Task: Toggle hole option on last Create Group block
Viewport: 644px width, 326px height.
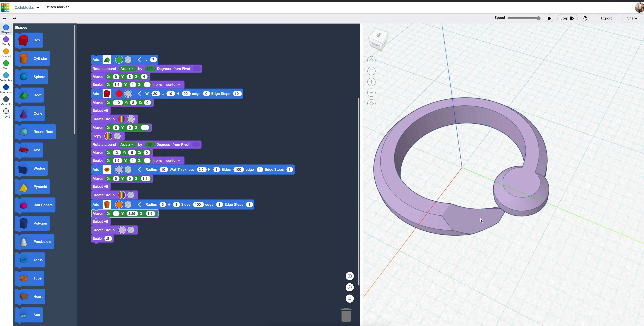Action: [131, 230]
